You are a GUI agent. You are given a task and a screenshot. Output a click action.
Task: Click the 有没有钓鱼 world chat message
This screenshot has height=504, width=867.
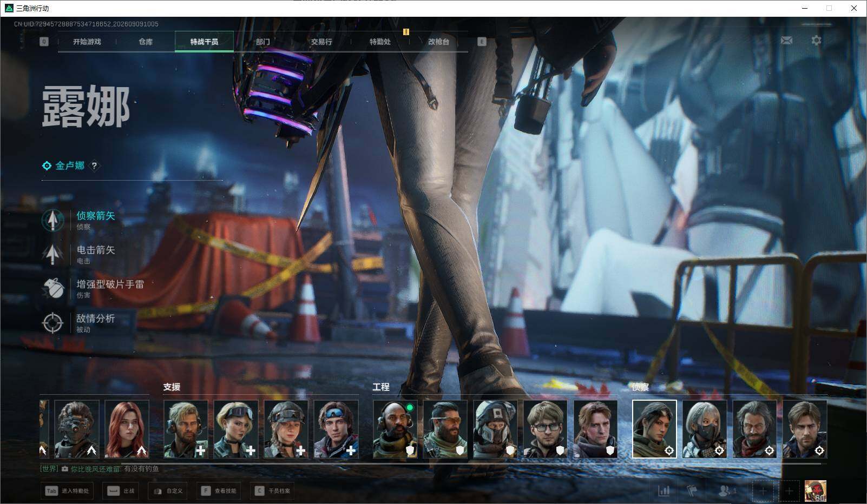click(x=141, y=469)
